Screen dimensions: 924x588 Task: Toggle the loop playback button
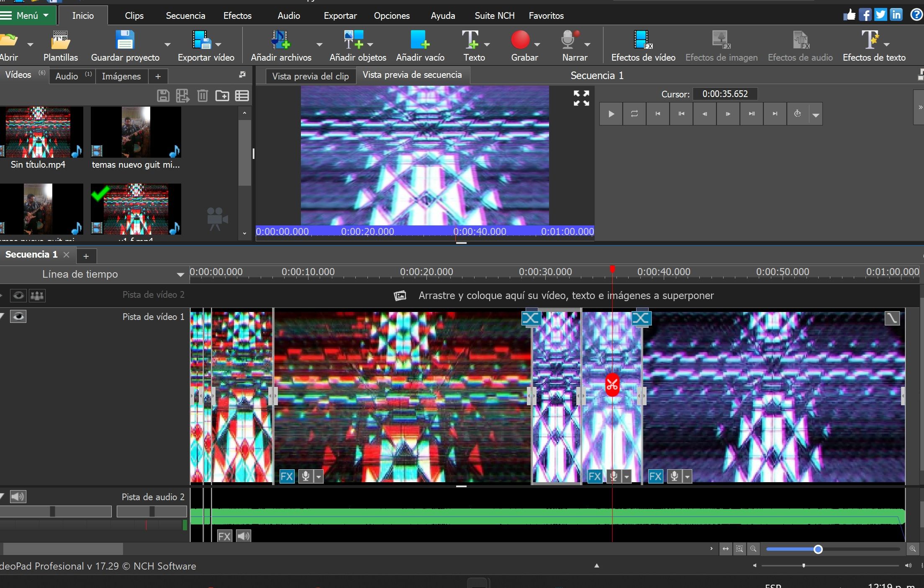coord(634,114)
